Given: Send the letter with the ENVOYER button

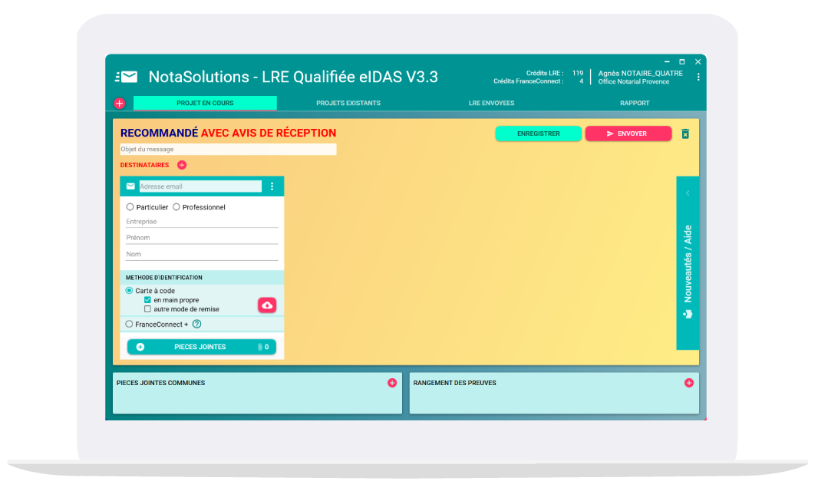Looking at the screenshot, I should pos(628,133).
